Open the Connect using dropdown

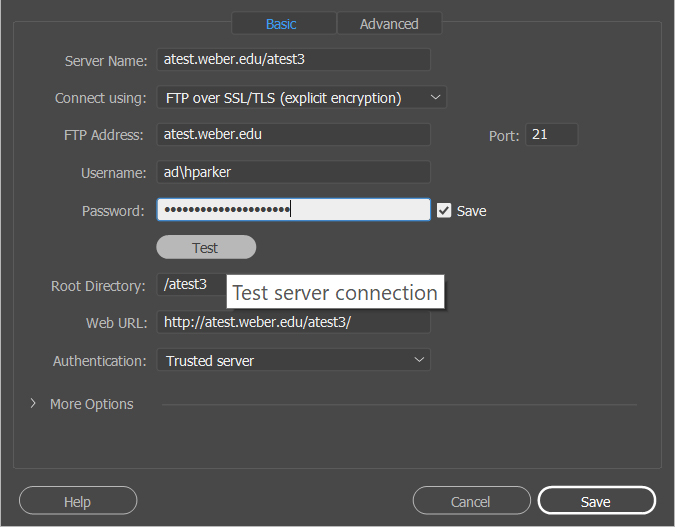301,98
